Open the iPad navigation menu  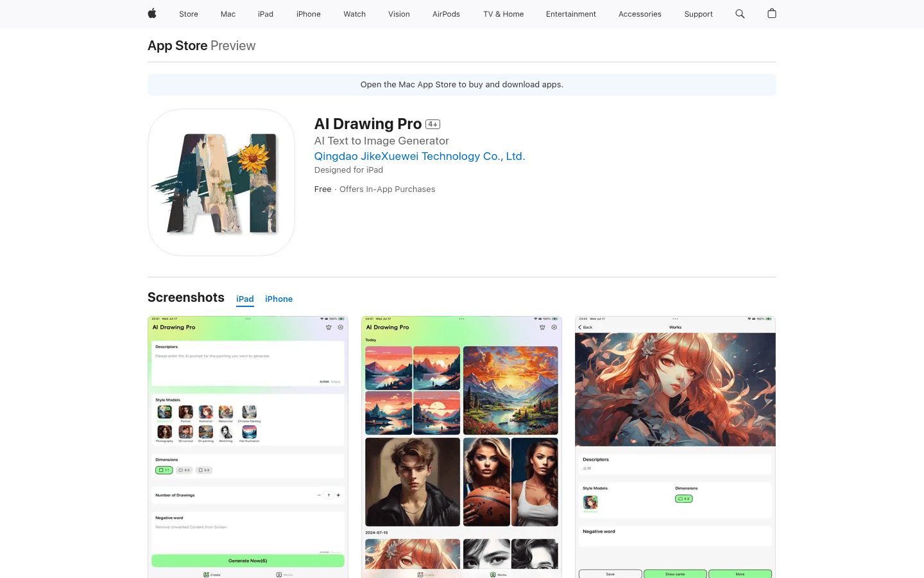click(266, 14)
